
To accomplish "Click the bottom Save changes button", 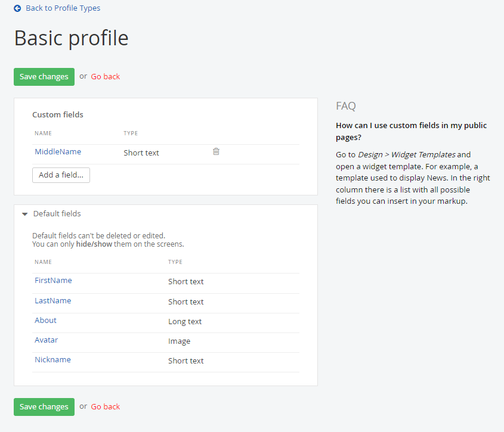I will (44, 407).
